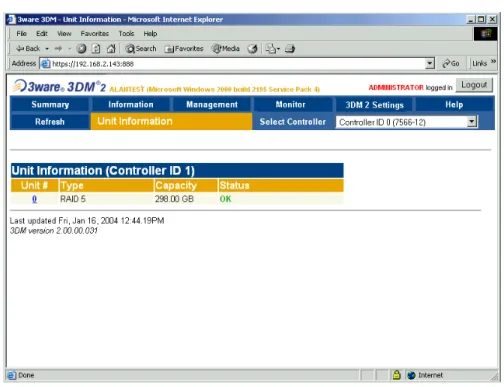Click the Logout button
The image size is (504, 387).
click(x=474, y=85)
